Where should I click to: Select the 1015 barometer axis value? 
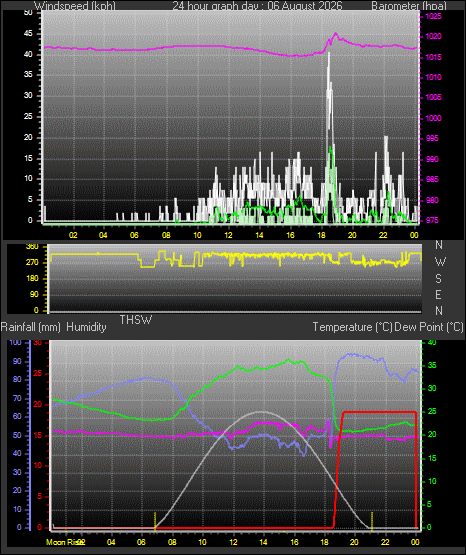tap(433, 57)
